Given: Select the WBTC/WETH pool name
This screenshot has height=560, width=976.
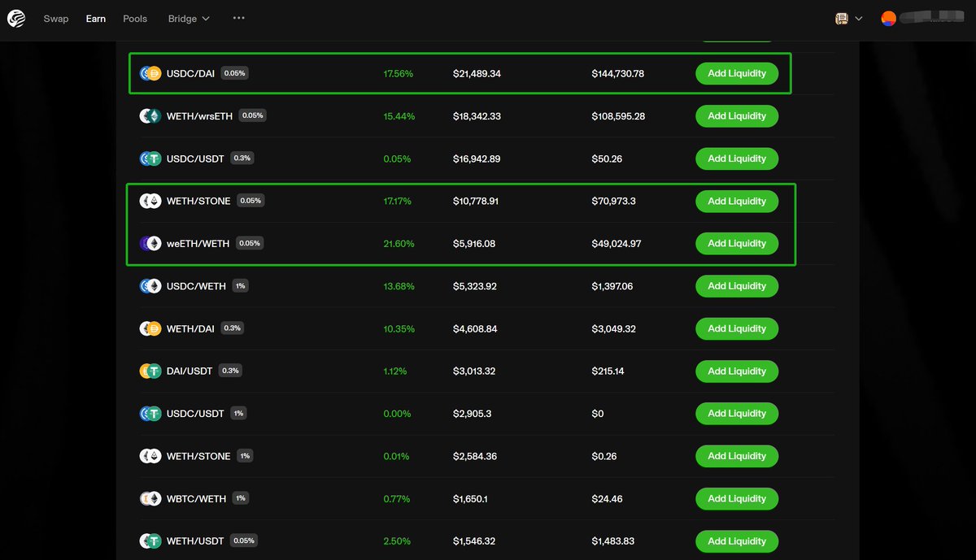Looking at the screenshot, I should (196, 498).
